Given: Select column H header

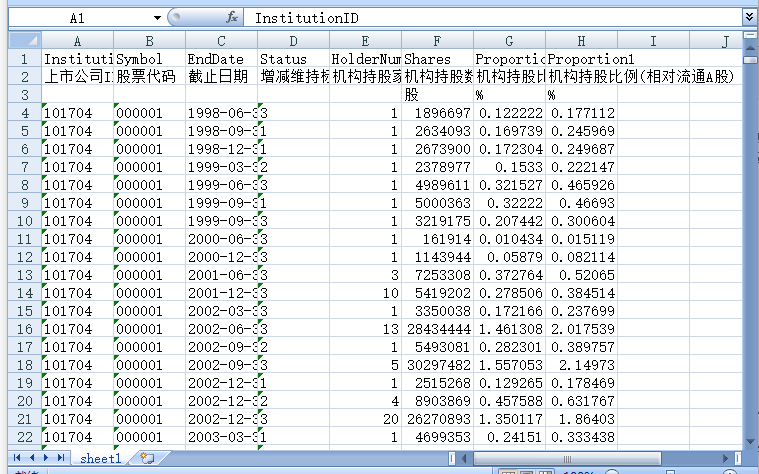Looking at the screenshot, I should 581,41.
